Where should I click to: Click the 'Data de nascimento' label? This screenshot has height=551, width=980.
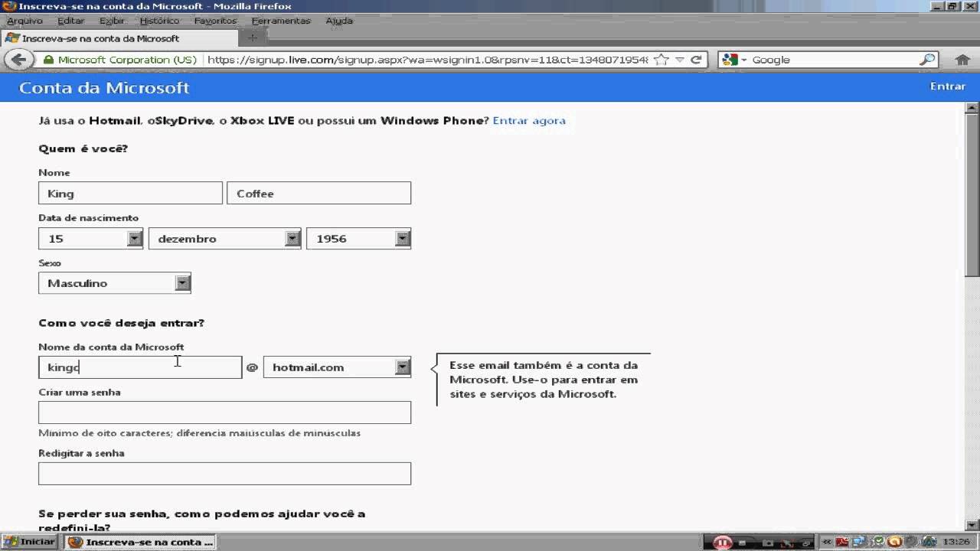[x=89, y=218]
